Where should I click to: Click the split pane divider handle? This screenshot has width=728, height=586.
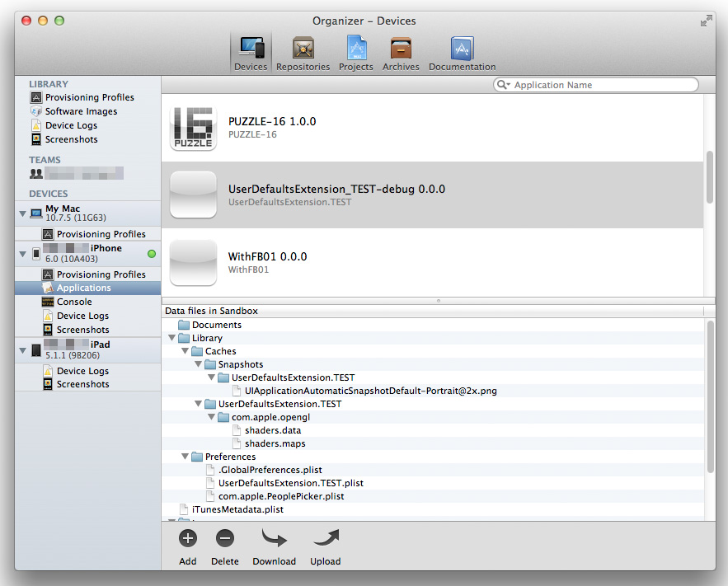(439, 301)
